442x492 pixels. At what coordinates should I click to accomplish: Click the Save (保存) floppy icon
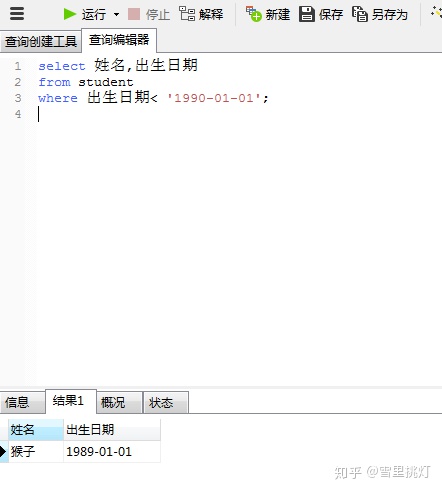tap(307, 14)
